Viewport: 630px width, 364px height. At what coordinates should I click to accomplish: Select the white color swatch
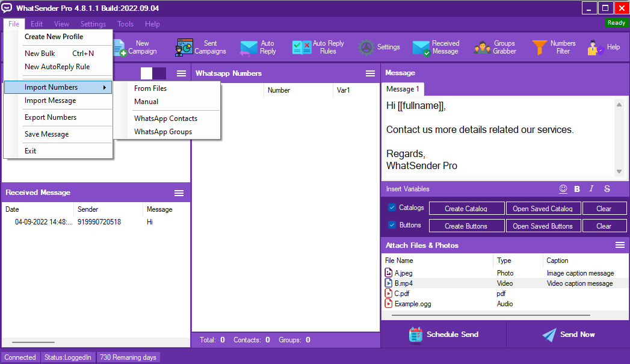tap(146, 73)
